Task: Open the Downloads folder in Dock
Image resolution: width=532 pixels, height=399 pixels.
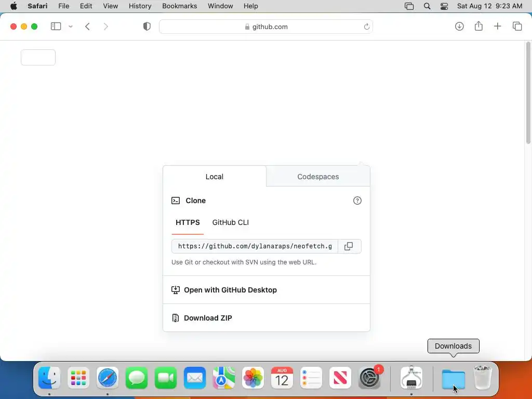Action: [x=453, y=379]
